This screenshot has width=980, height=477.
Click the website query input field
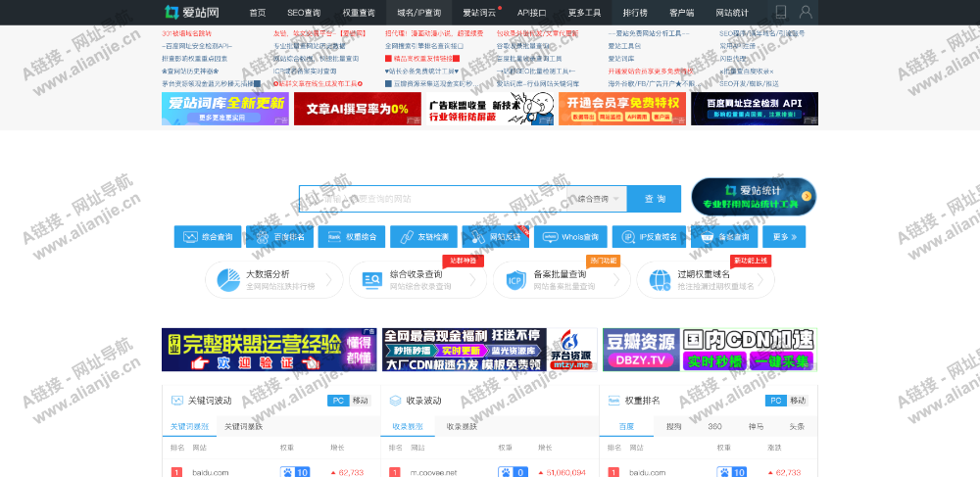[432, 199]
